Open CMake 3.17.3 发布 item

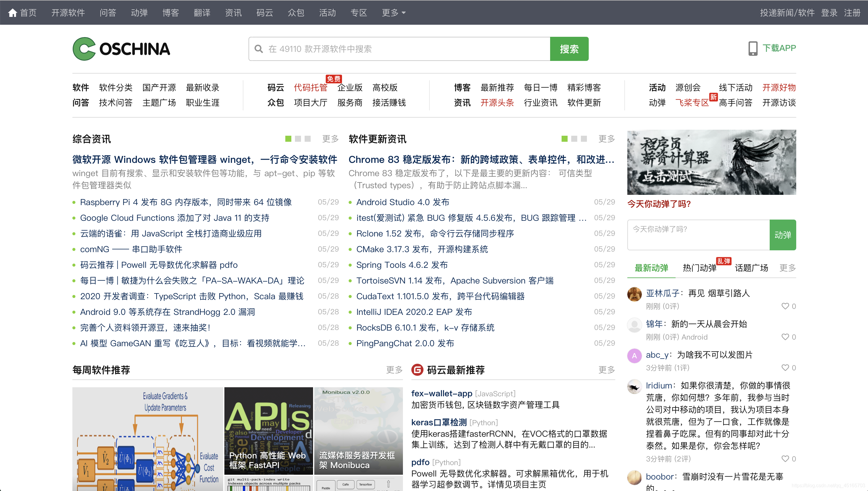coord(422,249)
